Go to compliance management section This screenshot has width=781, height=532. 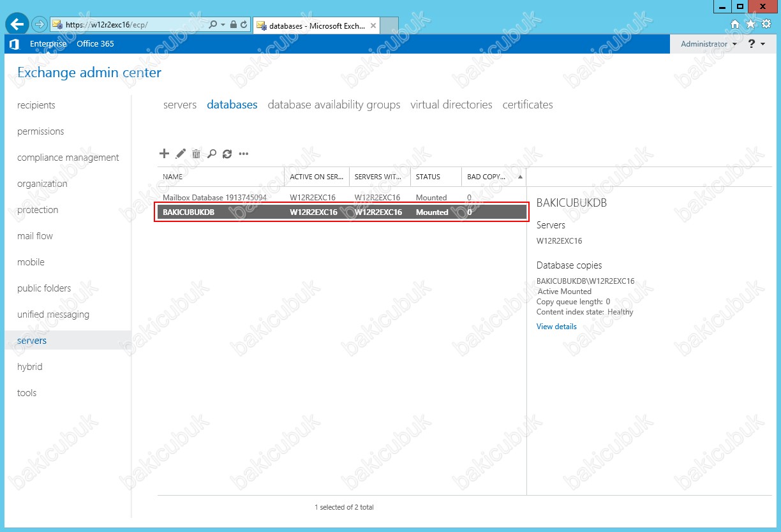tap(68, 158)
